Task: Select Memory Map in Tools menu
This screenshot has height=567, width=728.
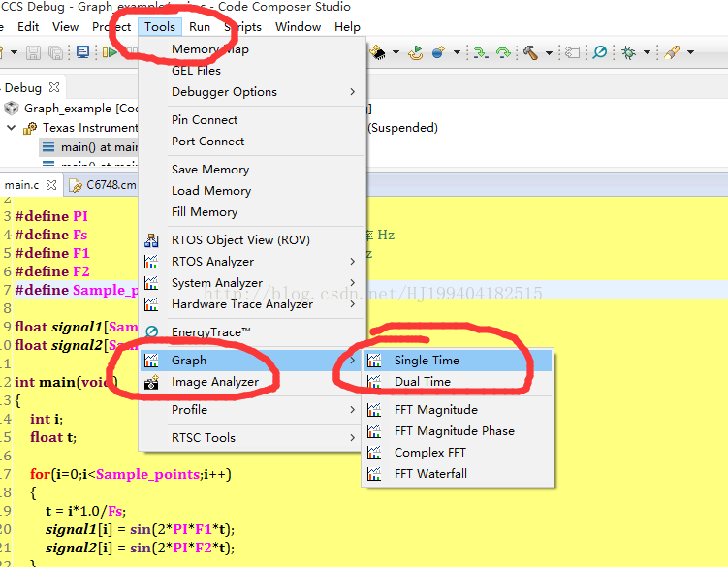Action: tap(252, 49)
